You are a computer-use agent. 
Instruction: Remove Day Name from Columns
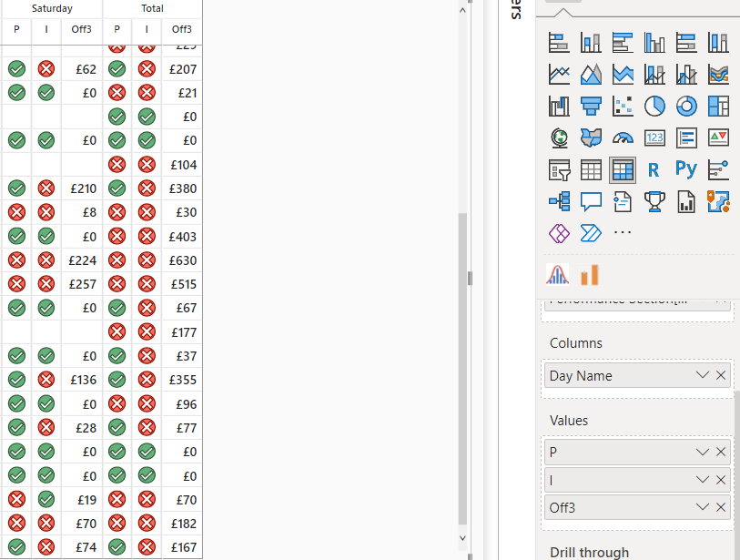click(x=721, y=375)
